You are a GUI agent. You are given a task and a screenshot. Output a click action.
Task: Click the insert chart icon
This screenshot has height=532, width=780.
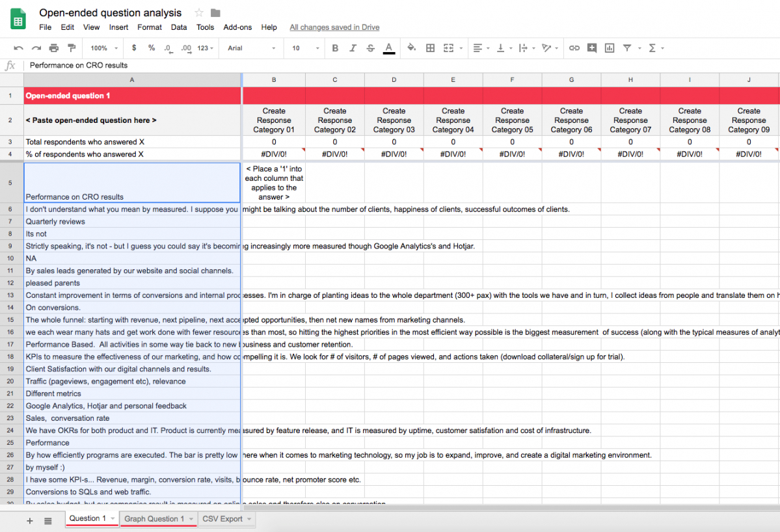(x=610, y=48)
